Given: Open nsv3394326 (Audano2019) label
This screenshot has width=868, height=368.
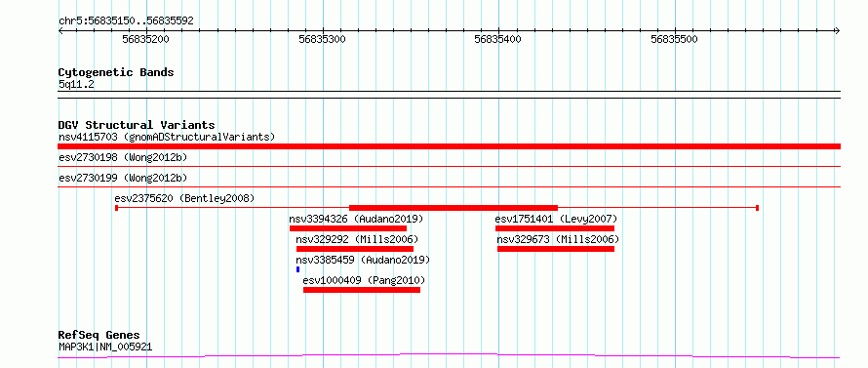Looking at the screenshot, I should tap(356, 219).
